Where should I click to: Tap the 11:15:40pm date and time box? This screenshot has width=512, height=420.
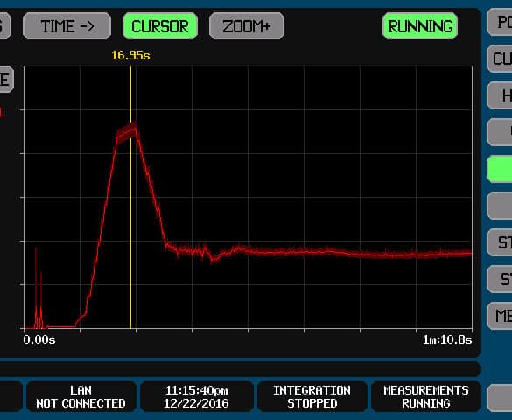197,397
